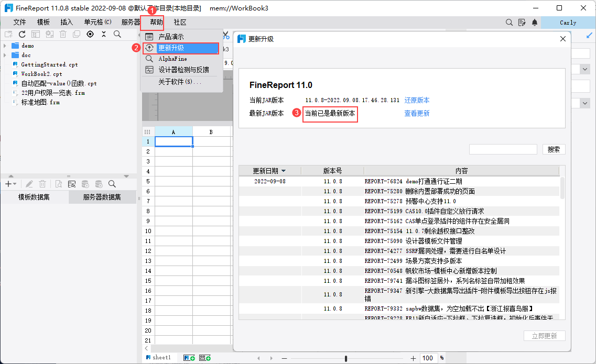This screenshot has width=596, height=364.
Task: Click the duplicate file icon in file toolbar
Action: [x=77, y=34]
